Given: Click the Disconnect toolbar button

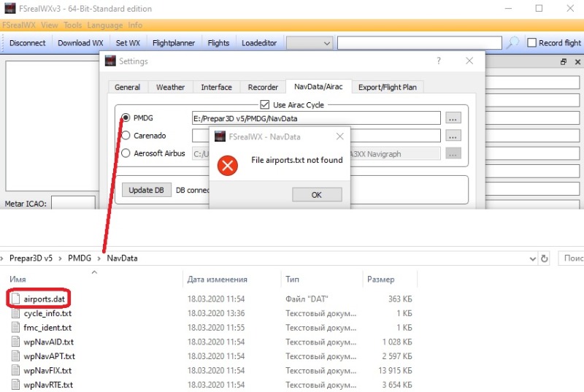Looking at the screenshot, I should pyautogui.click(x=27, y=43).
